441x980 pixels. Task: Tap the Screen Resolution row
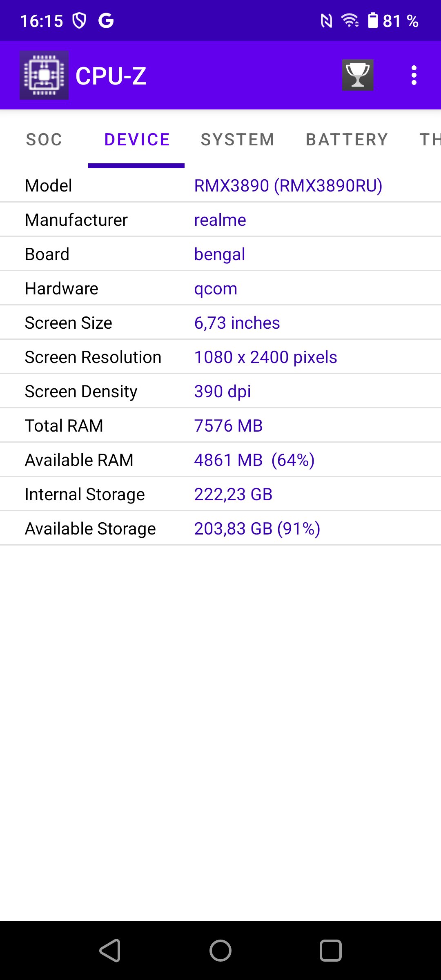pyautogui.click(x=220, y=357)
